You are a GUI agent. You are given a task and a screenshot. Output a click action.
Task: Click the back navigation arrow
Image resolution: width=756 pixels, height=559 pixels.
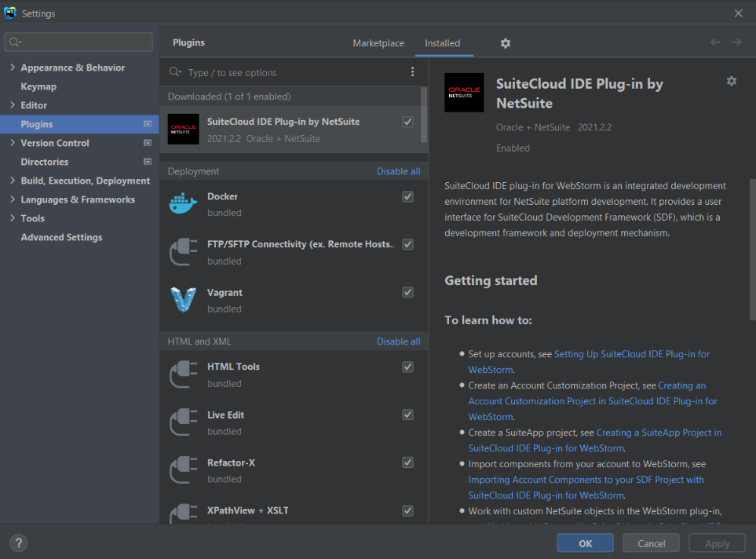click(715, 42)
